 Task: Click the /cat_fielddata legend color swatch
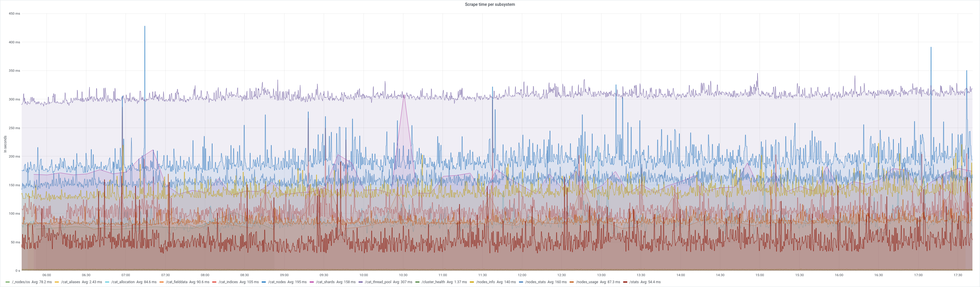[x=162, y=282]
